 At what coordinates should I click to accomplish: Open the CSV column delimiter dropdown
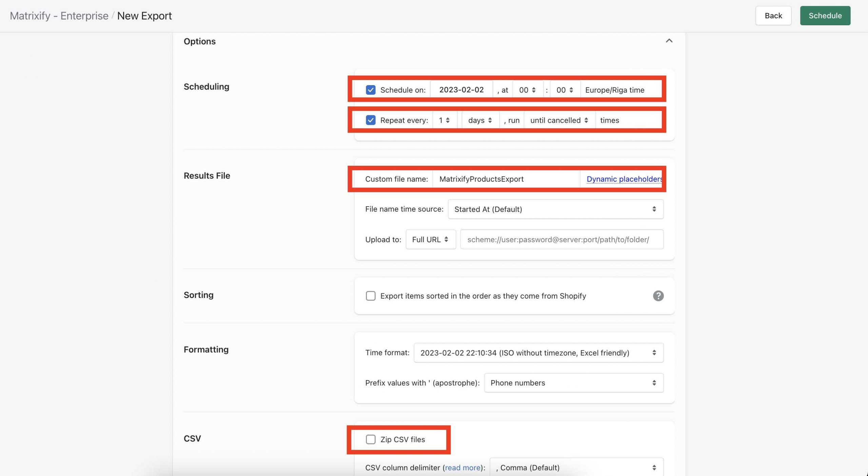point(576,468)
